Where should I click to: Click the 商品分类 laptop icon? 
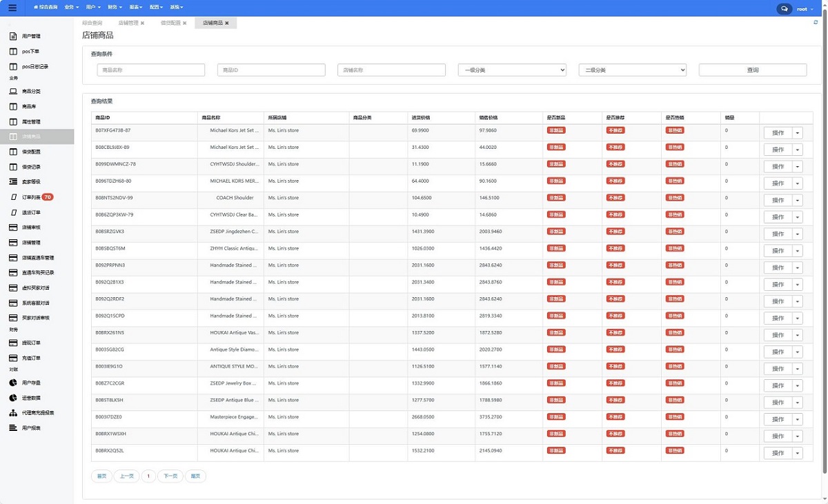click(13, 91)
